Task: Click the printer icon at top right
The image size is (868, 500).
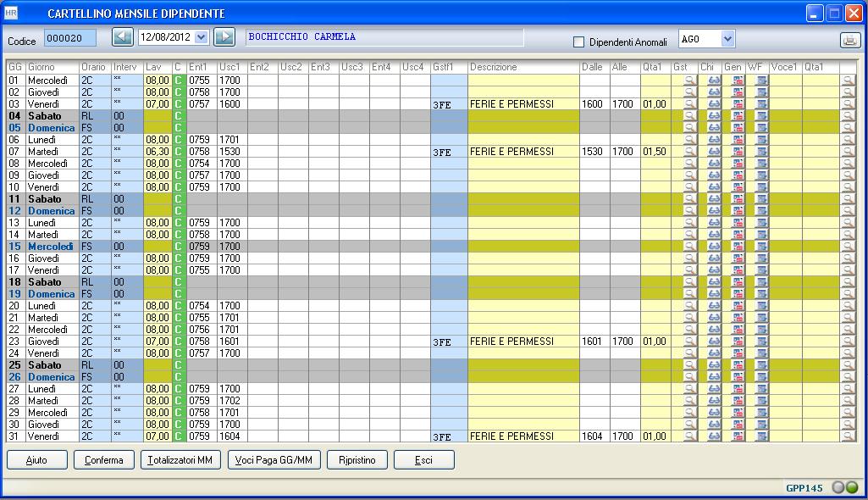Action: (850, 40)
